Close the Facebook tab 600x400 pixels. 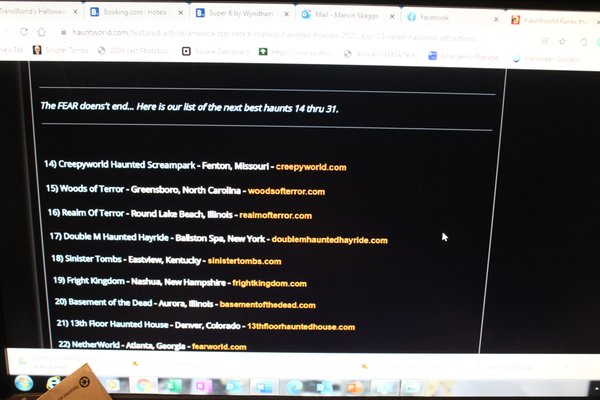tap(496, 19)
